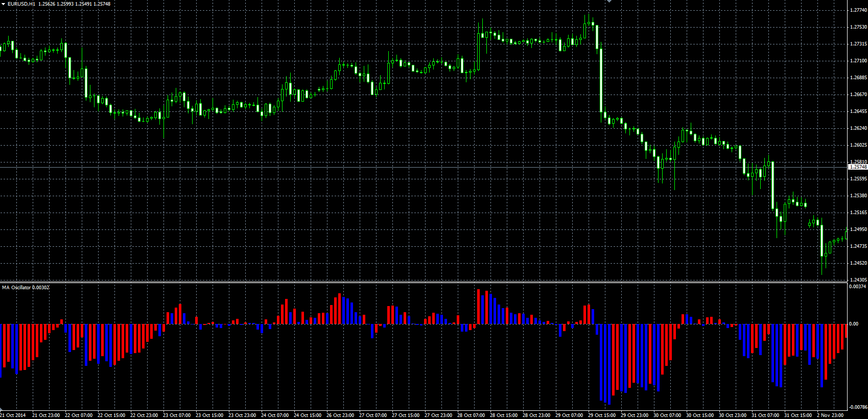
Task: Click the 21 Oct 23:00 time label
Action: point(46,415)
